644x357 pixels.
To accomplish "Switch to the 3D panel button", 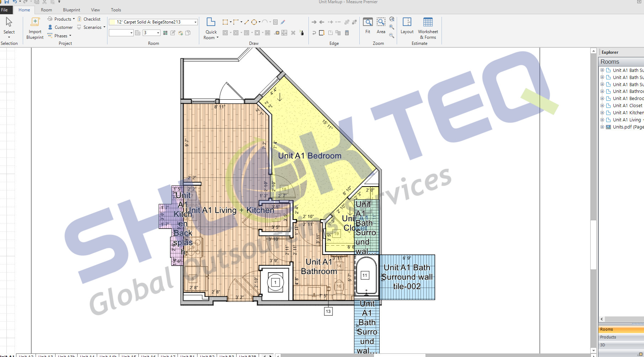I will point(621,345).
